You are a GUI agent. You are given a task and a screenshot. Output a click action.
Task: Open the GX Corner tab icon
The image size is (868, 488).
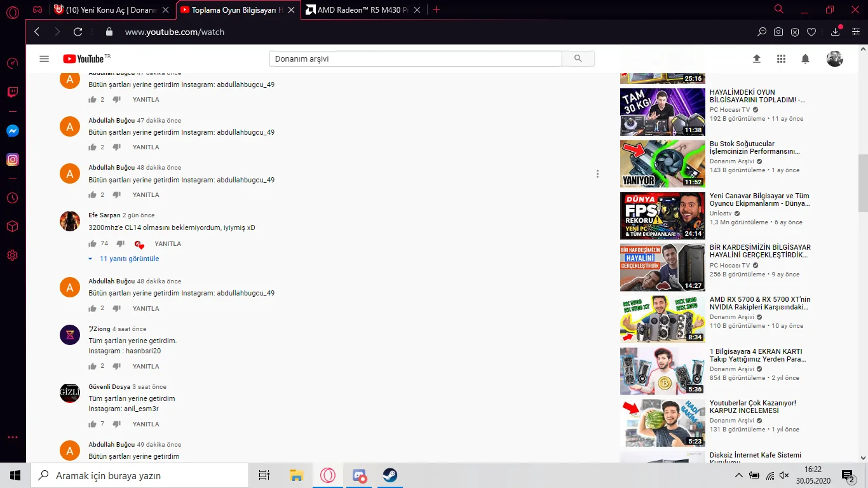[37, 10]
